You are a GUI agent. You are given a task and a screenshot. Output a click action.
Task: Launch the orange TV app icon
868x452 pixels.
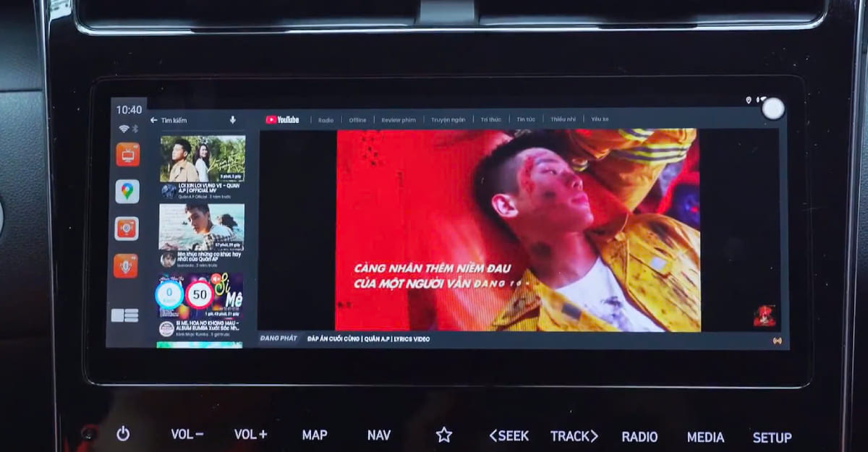(x=127, y=154)
